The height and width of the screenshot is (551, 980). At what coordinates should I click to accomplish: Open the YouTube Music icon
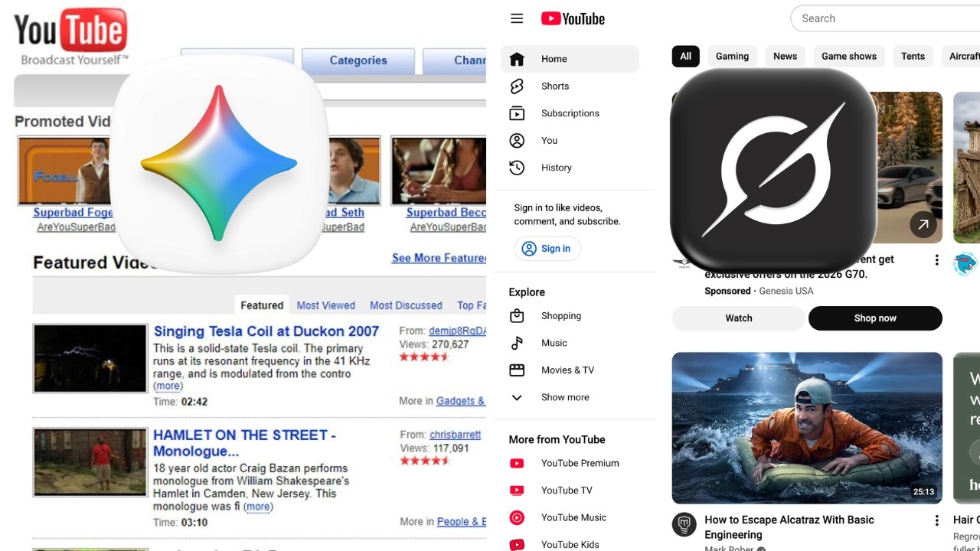pyautogui.click(x=517, y=517)
